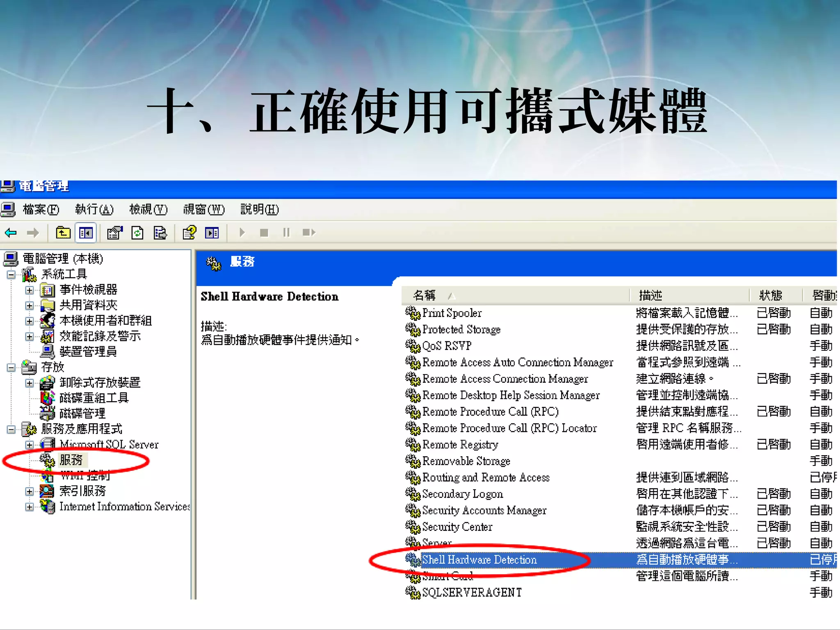
Task: Select Routing and Remote Access service
Action: (486, 477)
